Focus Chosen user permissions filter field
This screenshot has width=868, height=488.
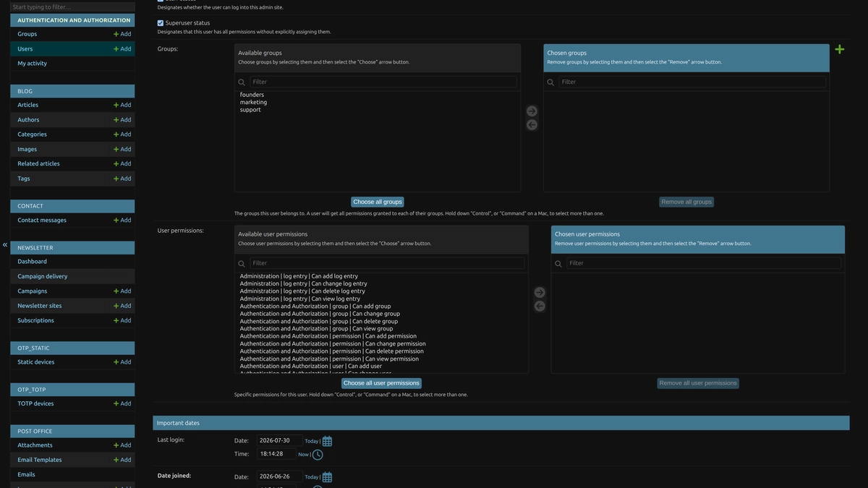tap(704, 263)
